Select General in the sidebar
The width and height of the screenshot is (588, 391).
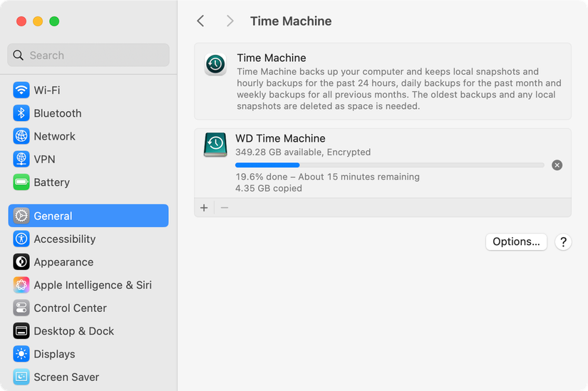pyautogui.click(x=88, y=216)
